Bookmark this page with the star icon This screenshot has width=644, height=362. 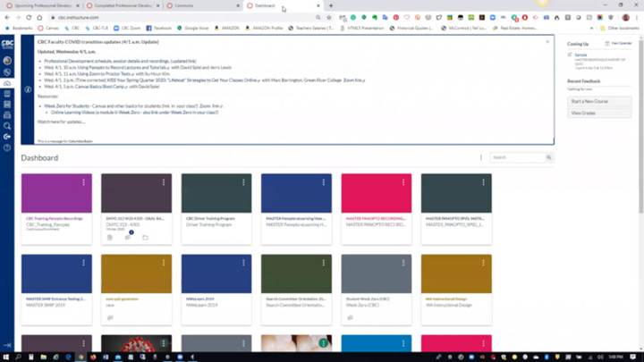(x=329, y=17)
